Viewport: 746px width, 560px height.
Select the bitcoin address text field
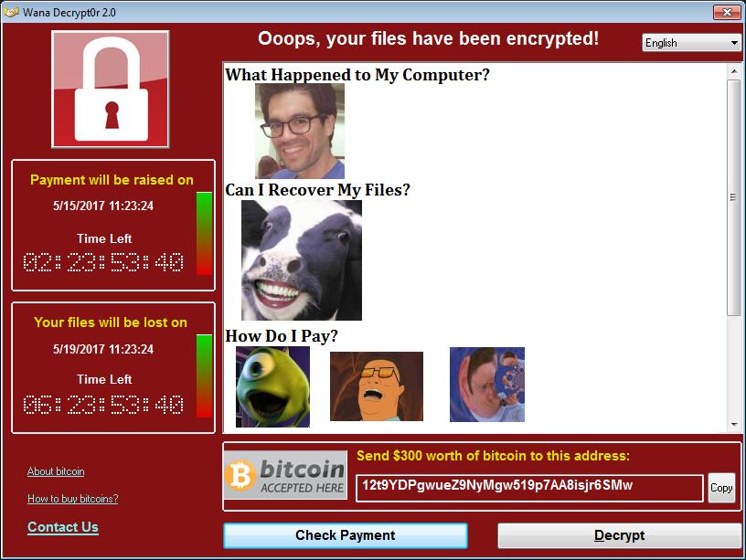[x=529, y=487]
